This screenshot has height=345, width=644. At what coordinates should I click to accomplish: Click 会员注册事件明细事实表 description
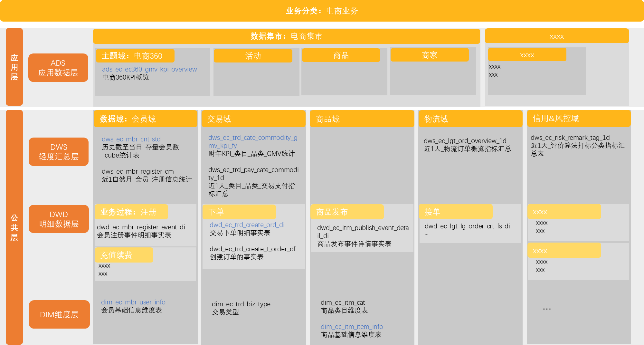point(134,235)
